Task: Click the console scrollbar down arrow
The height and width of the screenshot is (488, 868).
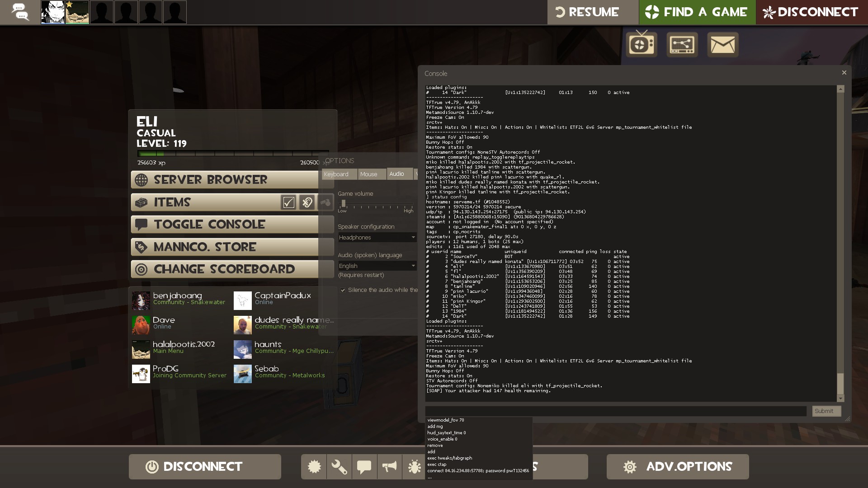Action: (840, 398)
